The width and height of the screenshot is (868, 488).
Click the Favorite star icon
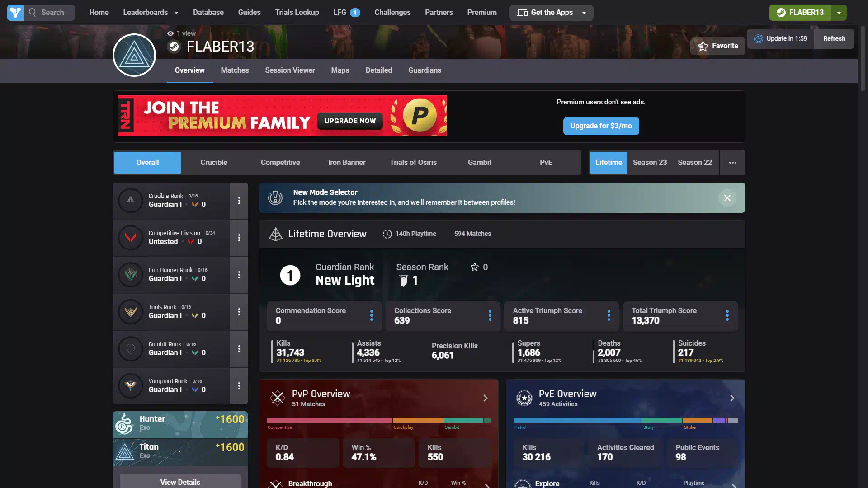(x=703, y=46)
